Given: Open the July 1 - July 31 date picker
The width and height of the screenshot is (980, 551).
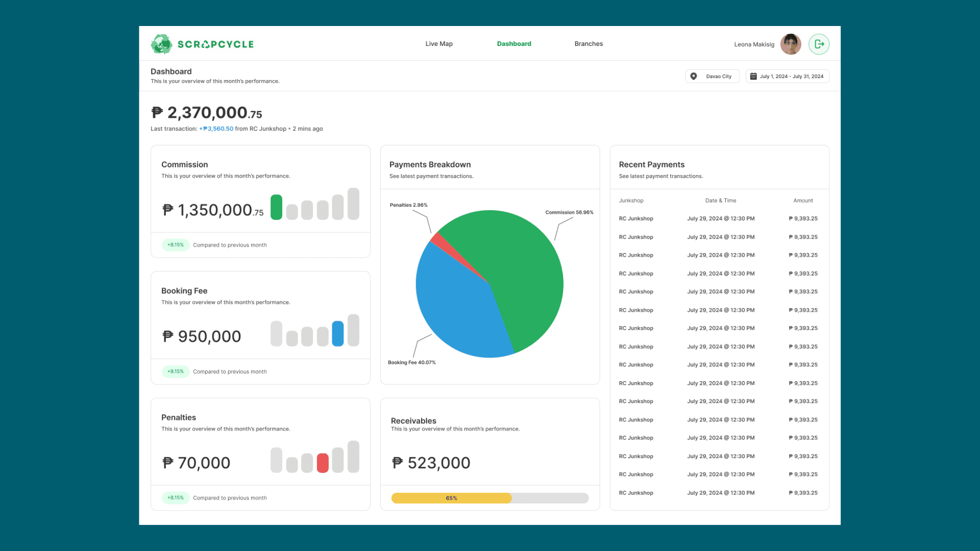Looking at the screenshot, I should (787, 76).
